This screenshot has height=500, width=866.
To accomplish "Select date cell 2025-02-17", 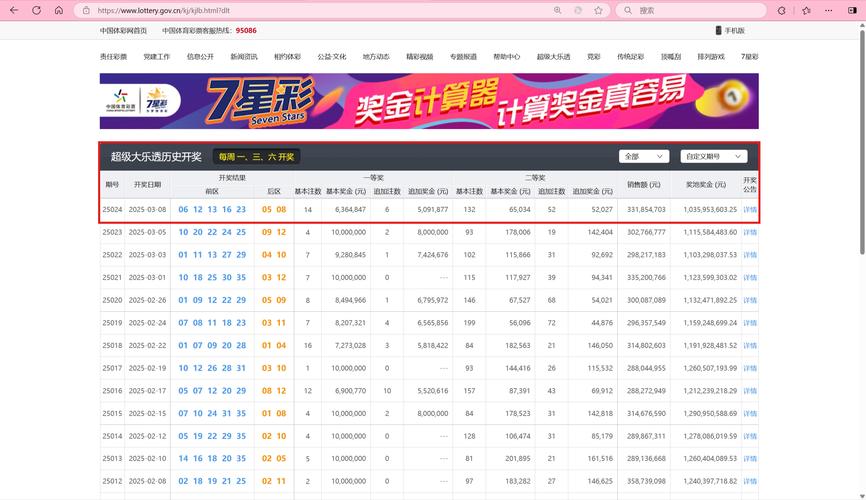I will (147, 391).
